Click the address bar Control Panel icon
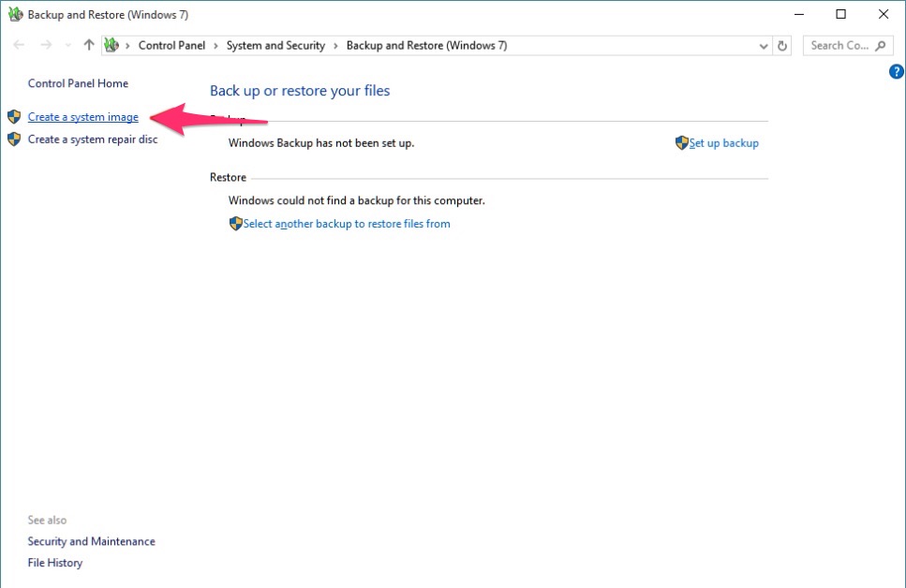Screen dimensions: 906x588 111,45
